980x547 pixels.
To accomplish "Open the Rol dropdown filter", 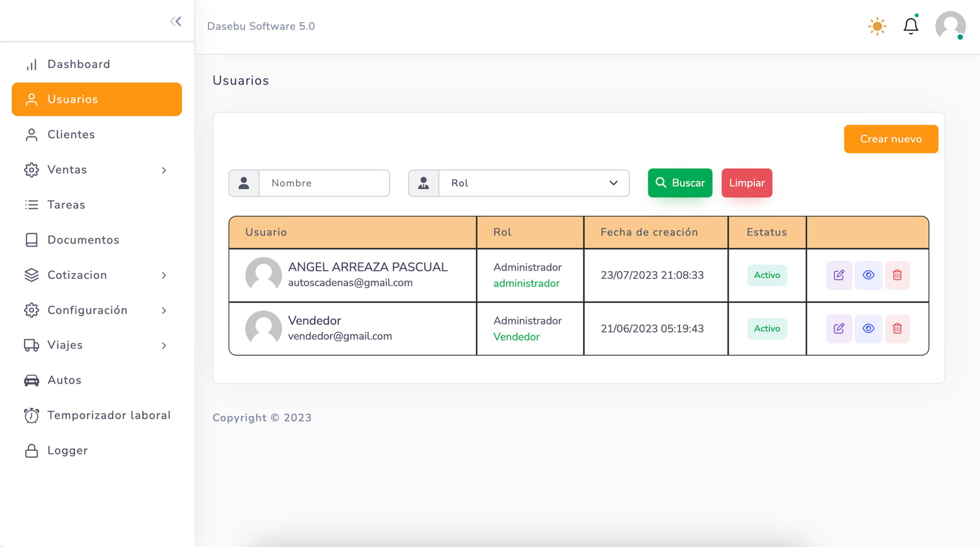I will (x=534, y=183).
